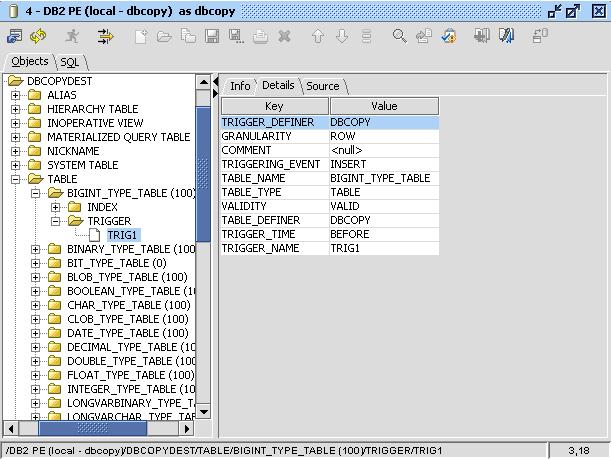The image size is (611, 459).
Task: Click the magnifying glass search icon
Action: point(399,36)
